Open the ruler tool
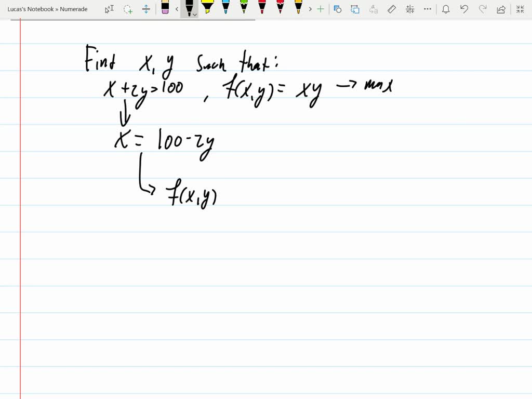This screenshot has width=532, height=399. (x=392, y=9)
